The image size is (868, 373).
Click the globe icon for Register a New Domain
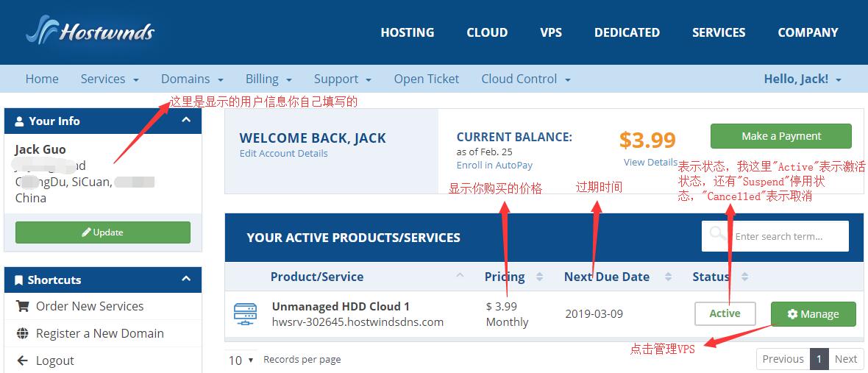pyautogui.click(x=22, y=333)
